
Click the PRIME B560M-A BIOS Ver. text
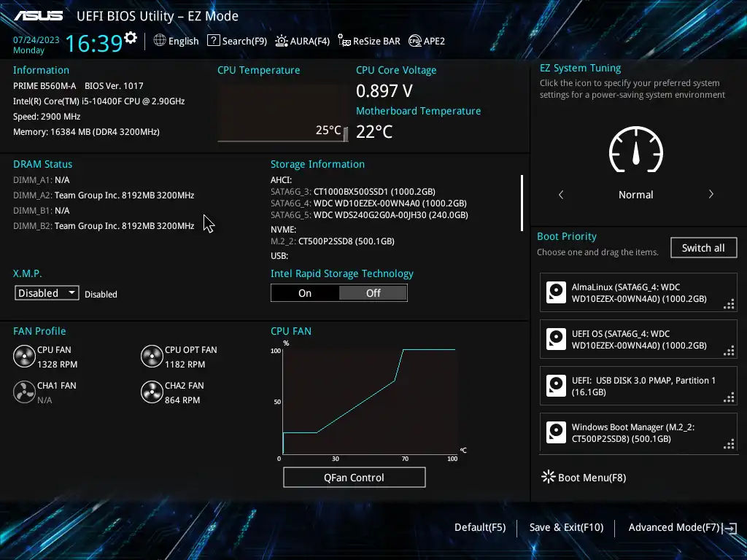(x=78, y=86)
